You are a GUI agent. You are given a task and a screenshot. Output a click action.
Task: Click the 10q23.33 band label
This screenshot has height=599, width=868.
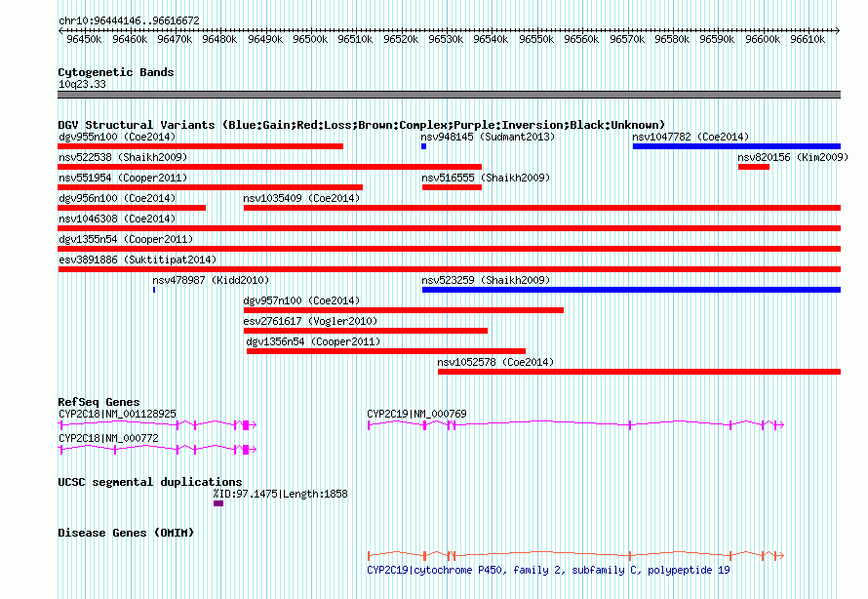(x=82, y=84)
